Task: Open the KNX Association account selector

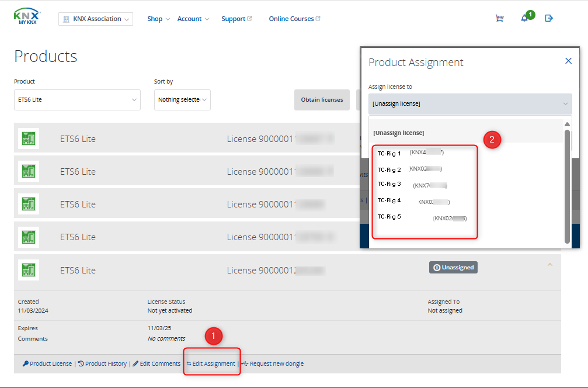Action: point(96,19)
